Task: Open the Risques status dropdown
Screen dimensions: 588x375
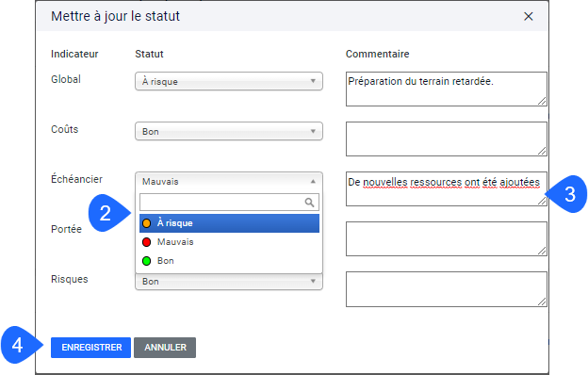Action: pos(229,282)
